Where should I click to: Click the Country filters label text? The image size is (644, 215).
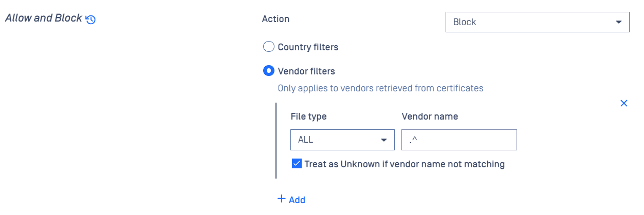(308, 47)
